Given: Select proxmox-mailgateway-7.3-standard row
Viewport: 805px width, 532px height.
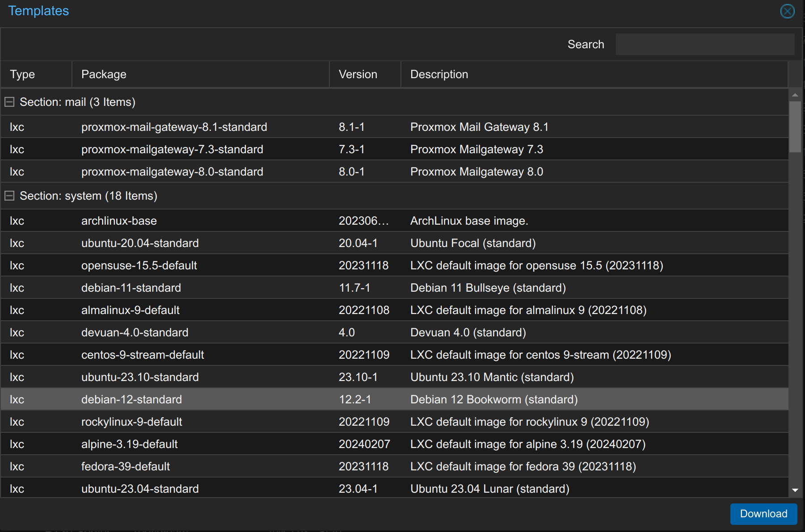Looking at the screenshot, I should (x=394, y=149).
